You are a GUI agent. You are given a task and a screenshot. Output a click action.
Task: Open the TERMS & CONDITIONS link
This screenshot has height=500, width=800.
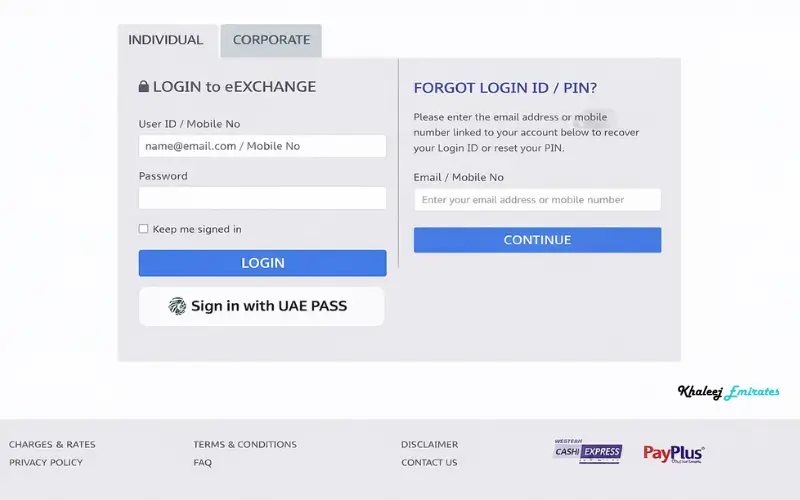[245, 444]
